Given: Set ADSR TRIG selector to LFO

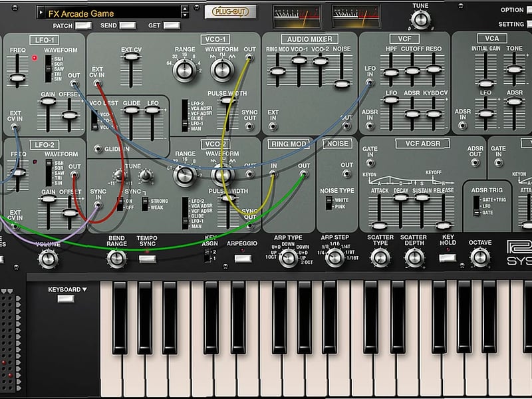Looking at the screenshot, I should coord(476,205).
